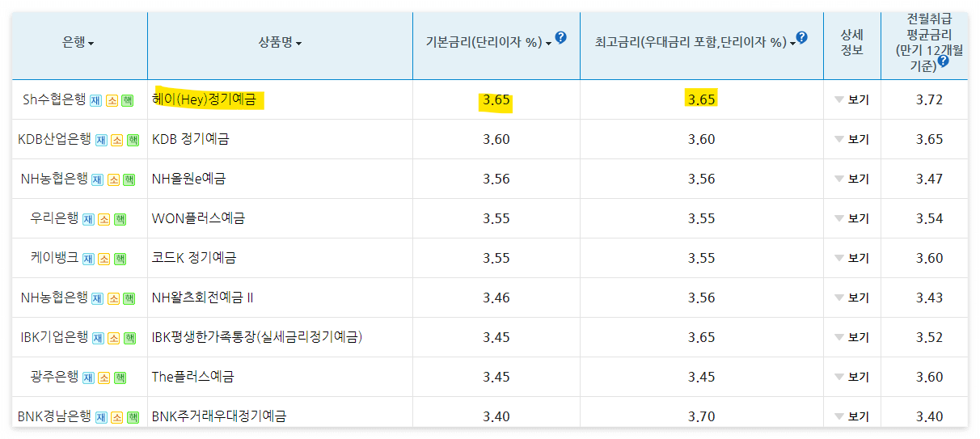
Task: Click the 재 badge next to Sh수협은행
Action: (x=95, y=101)
